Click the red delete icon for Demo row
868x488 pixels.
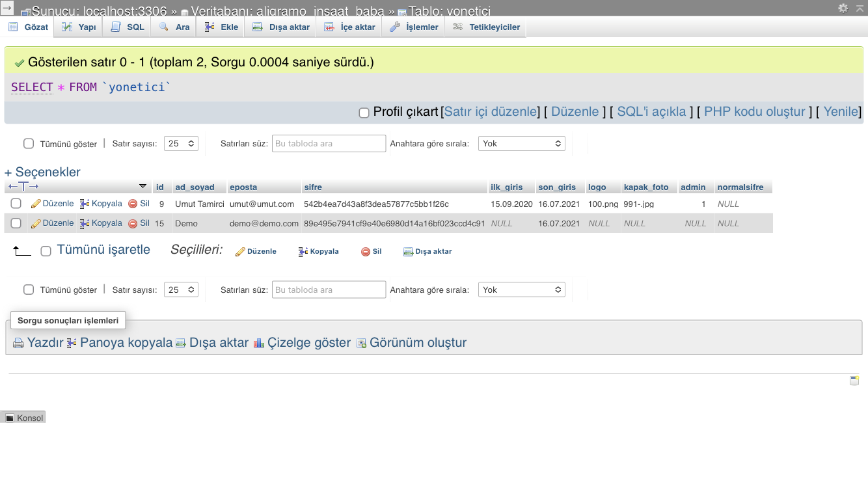[133, 224]
